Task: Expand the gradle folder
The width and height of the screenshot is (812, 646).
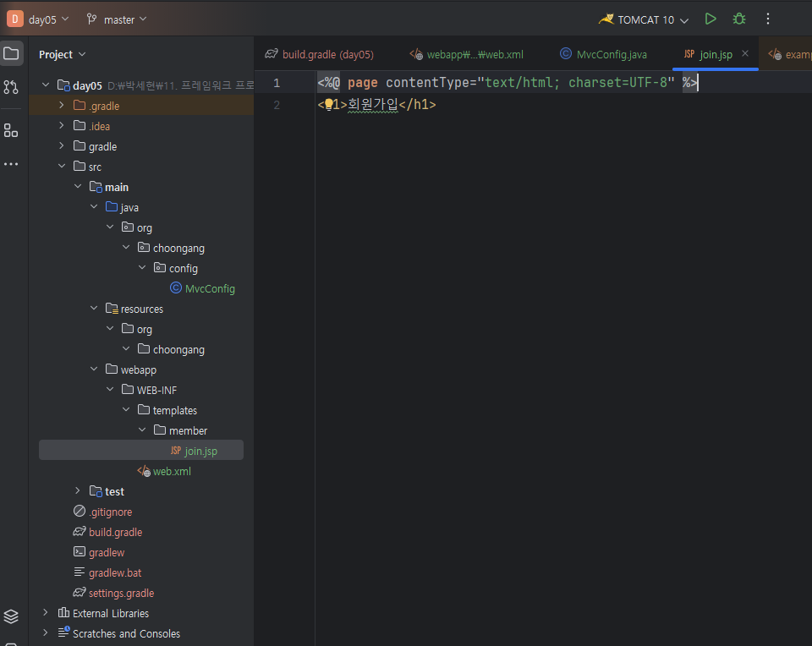Action: point(62,145)
